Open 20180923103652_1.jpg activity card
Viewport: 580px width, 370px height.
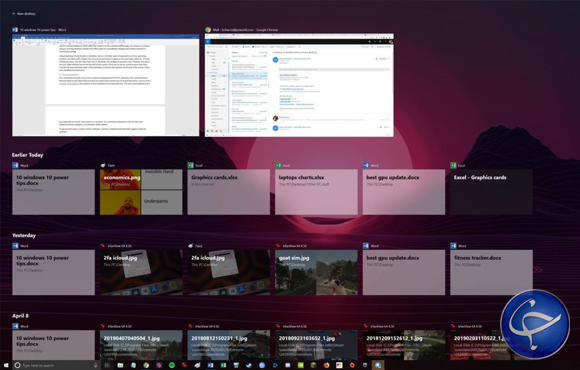316,345
